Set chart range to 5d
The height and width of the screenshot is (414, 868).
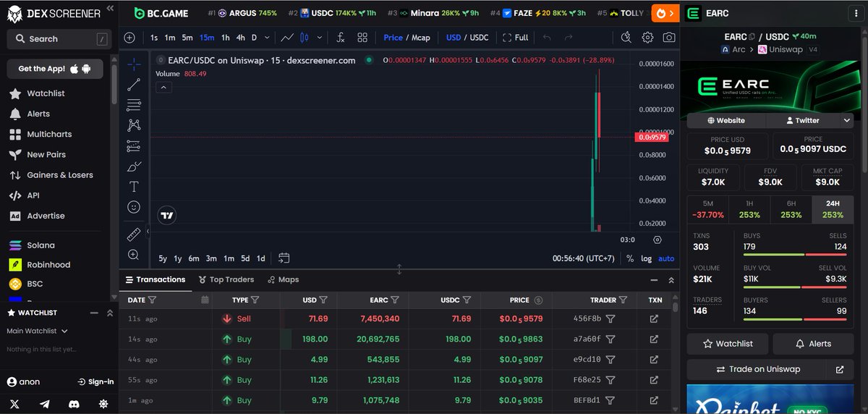click(x=245, y=258)
